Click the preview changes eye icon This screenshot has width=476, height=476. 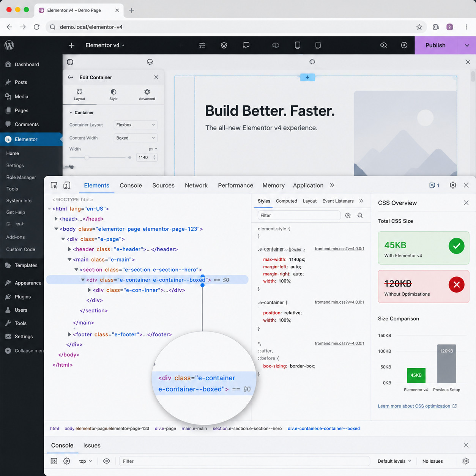[x=384, y=45]
